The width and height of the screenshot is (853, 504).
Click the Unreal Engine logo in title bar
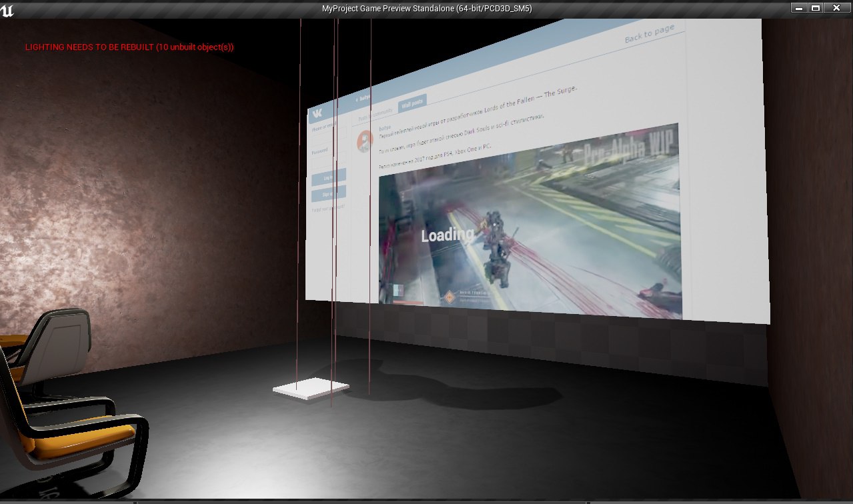click(7, 10)
